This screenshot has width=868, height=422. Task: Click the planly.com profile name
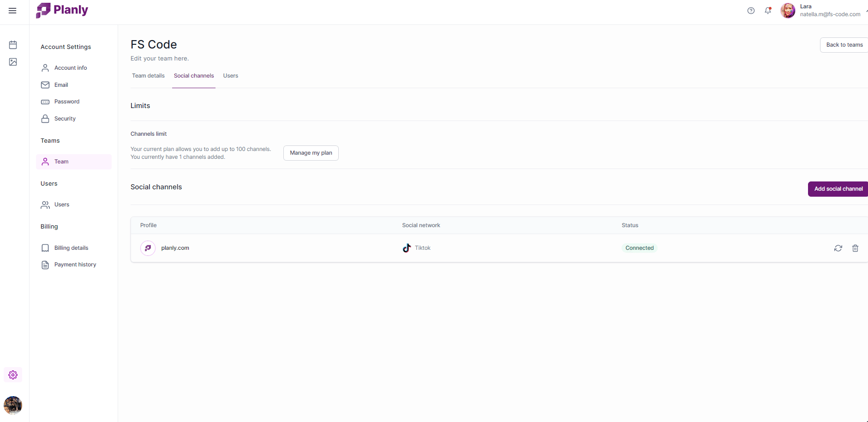pos(175,248)
